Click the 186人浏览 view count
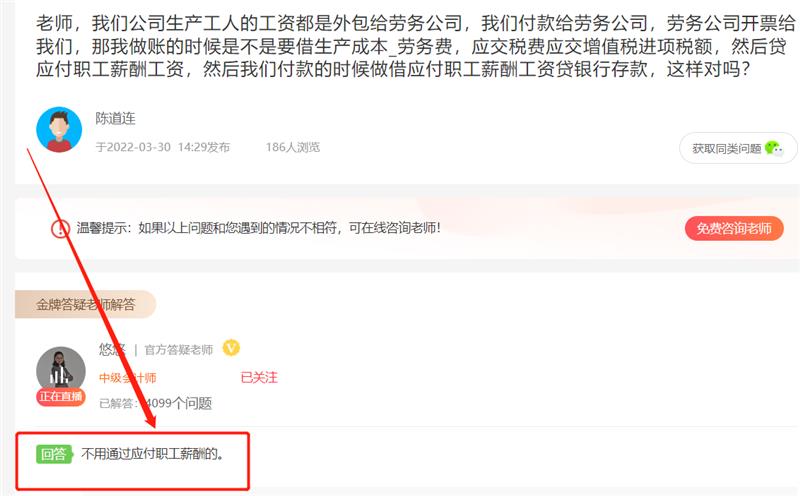 pos(293,147)
